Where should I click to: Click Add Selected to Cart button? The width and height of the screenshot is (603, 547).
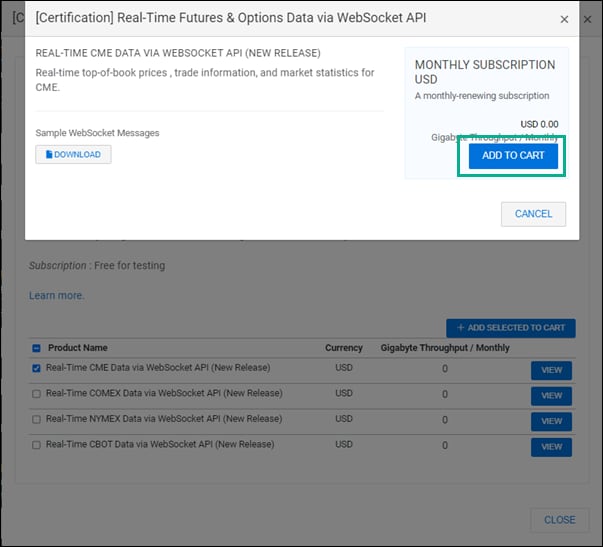(x=510, y=328)
